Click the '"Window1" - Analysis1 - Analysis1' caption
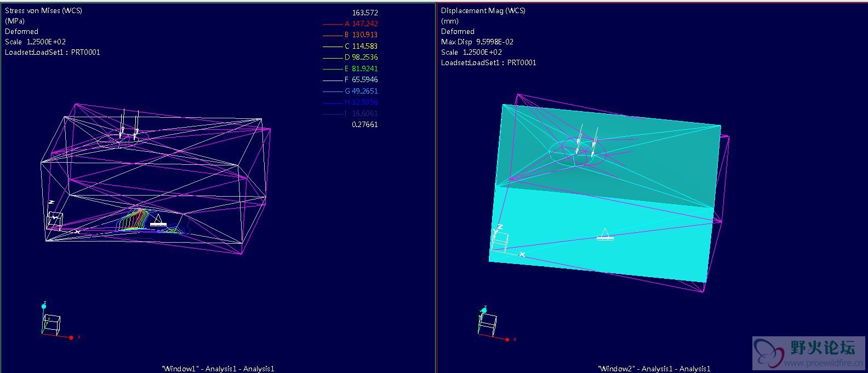The height and width of the screenshot is (373, 868). click(x=218, y=369)
